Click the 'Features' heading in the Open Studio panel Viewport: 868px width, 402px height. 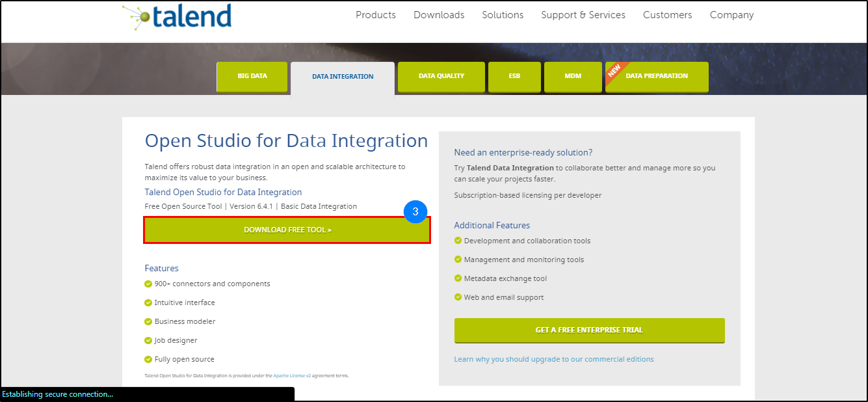pyautogui.click(x=161, y=268)
